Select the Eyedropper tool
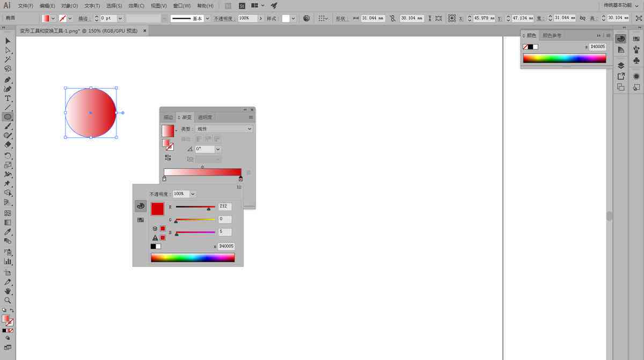 (8, 232)
